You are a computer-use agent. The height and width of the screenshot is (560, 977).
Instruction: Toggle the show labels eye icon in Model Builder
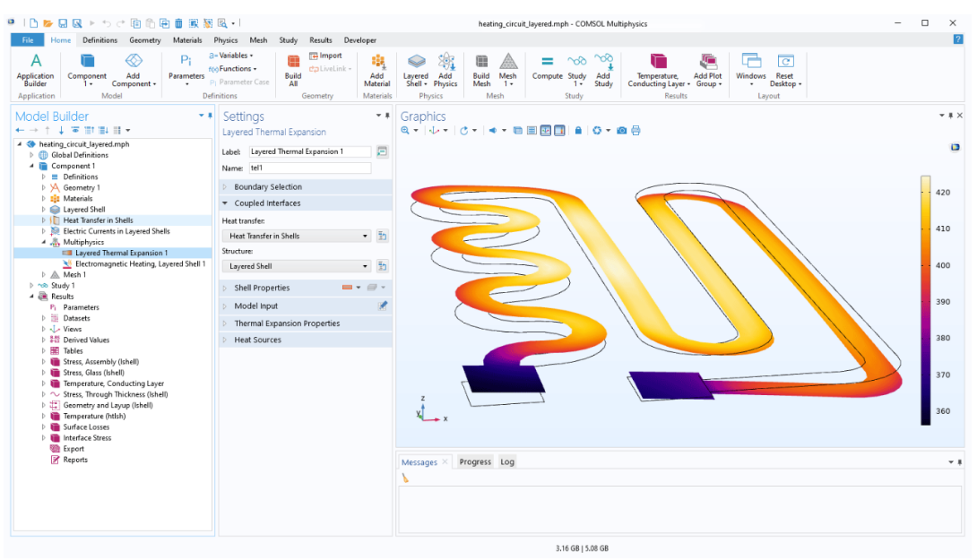75,130
